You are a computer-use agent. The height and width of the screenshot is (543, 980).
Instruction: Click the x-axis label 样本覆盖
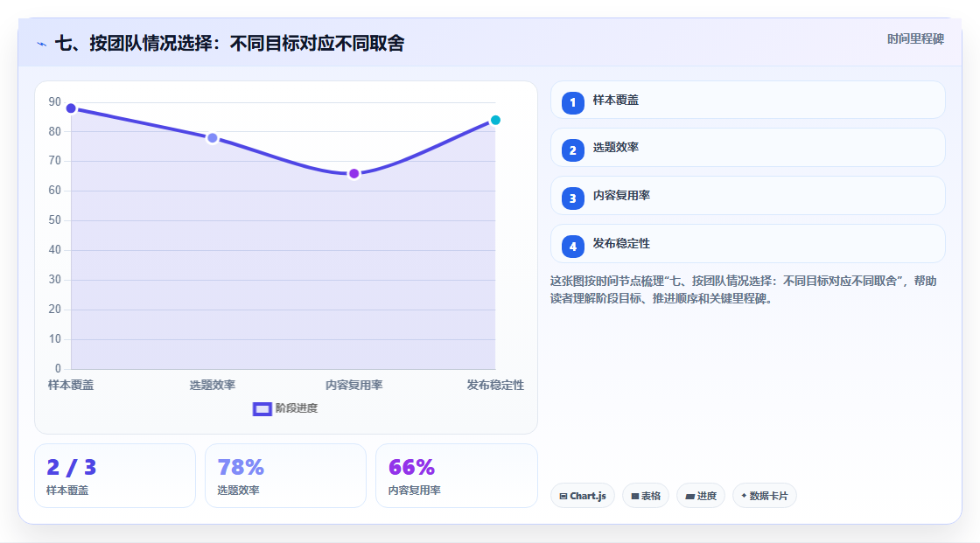(x=71, y=385)
